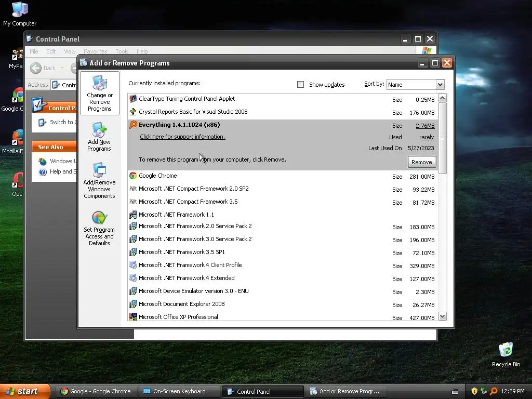Image resolution: width=532 pixels, height=399 pixels.
Task: Click the Microsoft Device Emulator icon
Action: (133, 291)
